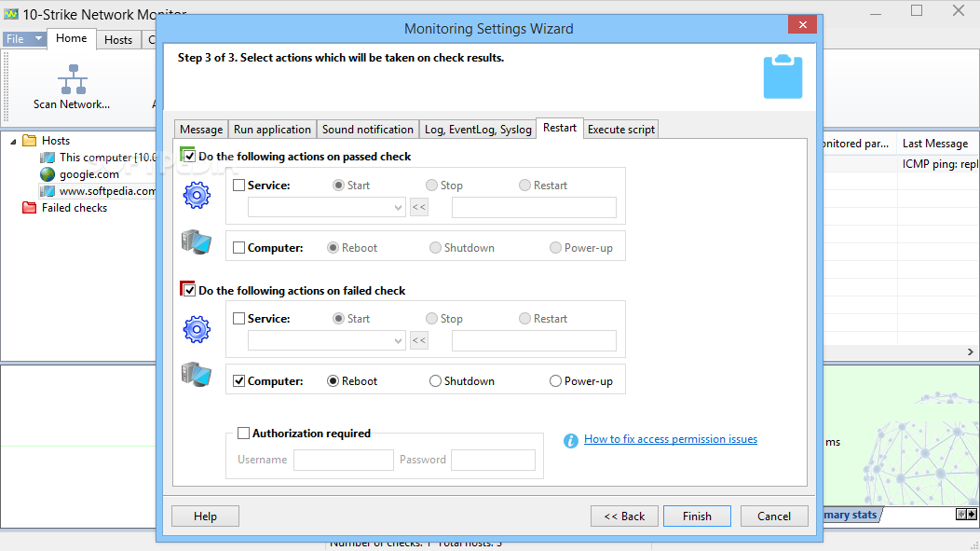Select Power-up radio under failed check

555,381
